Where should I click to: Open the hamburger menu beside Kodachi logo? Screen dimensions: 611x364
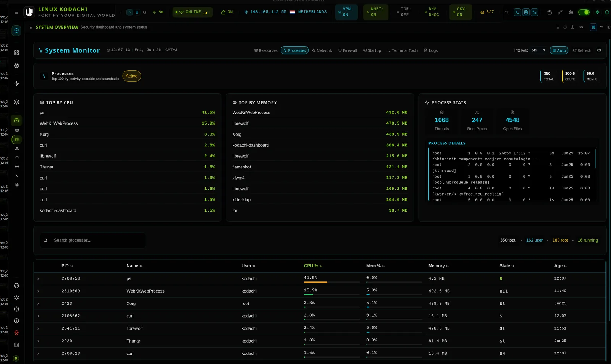[x=16, y=12]
